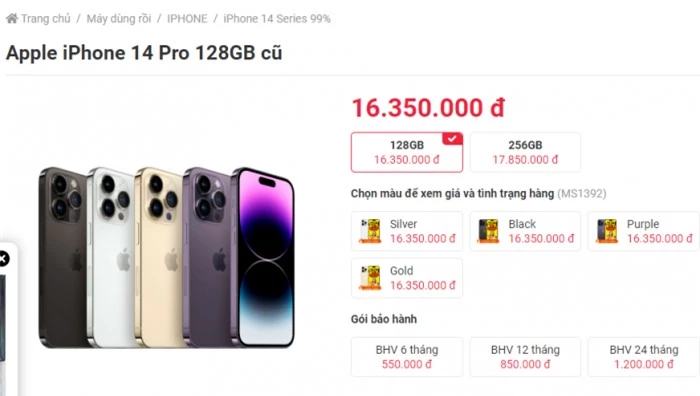Open Trang chủ breadcrumb link
This screenshot has width=700, height=396.
click(46, 19)
